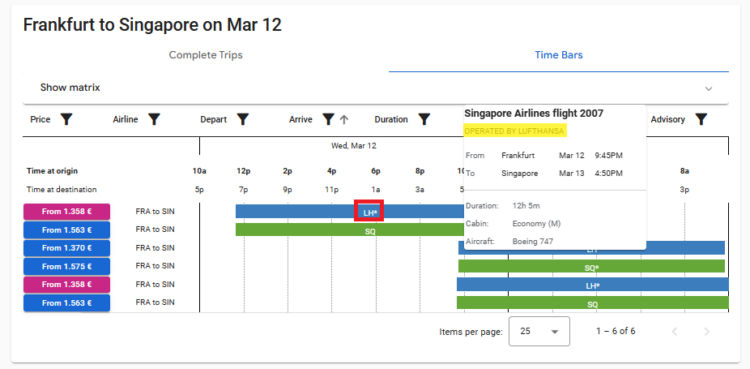Expand the Show matrix chevron
This screenshot has width=750, height=369.
click(x=708, y=89)
